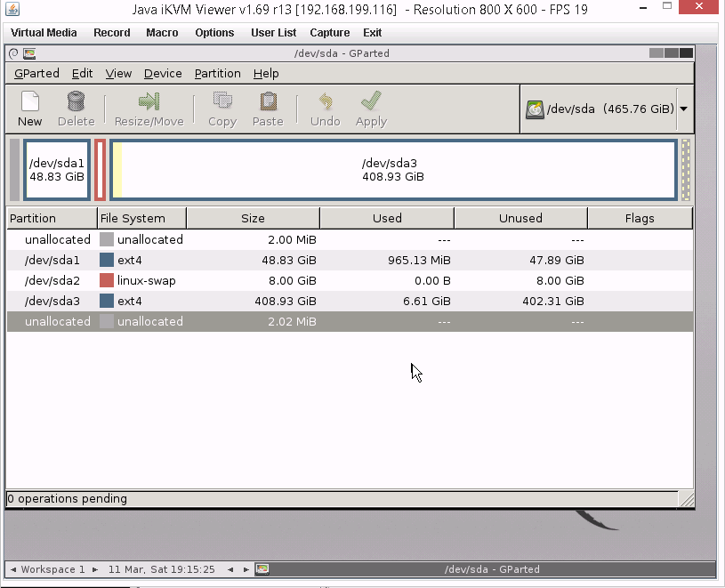This screenshot has width=725, height=588.
Task: Click the GParted app icon in window title bar
Action: tap(29, 53)
